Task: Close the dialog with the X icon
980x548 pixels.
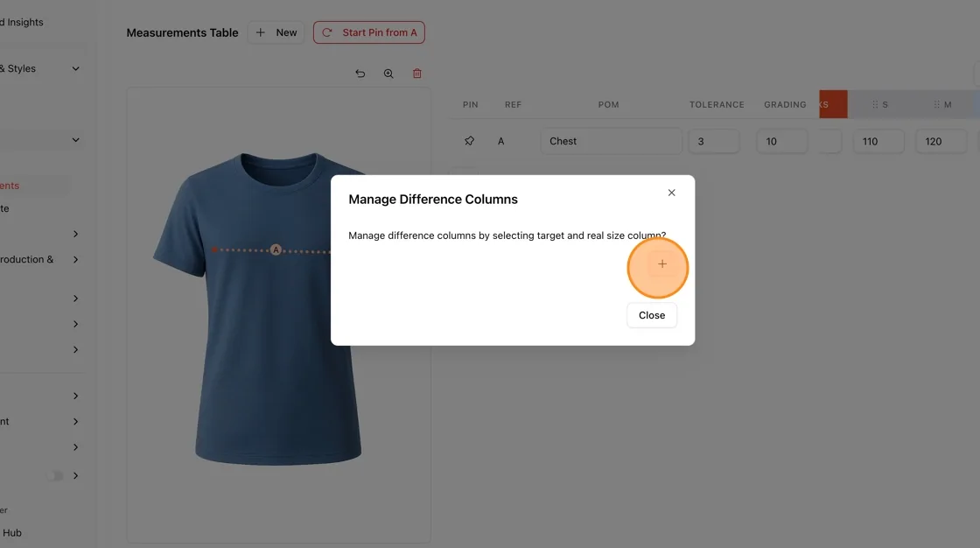Action: click(x=671, y=193)
